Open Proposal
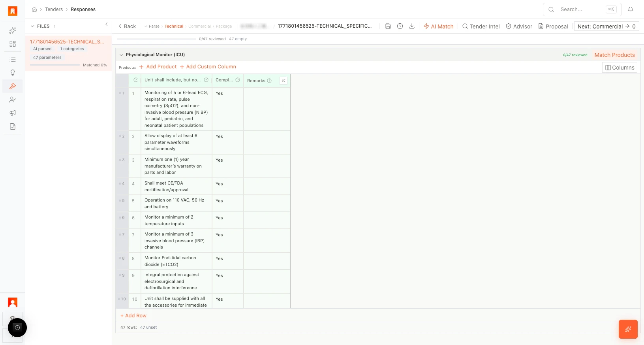 point(553,26)
